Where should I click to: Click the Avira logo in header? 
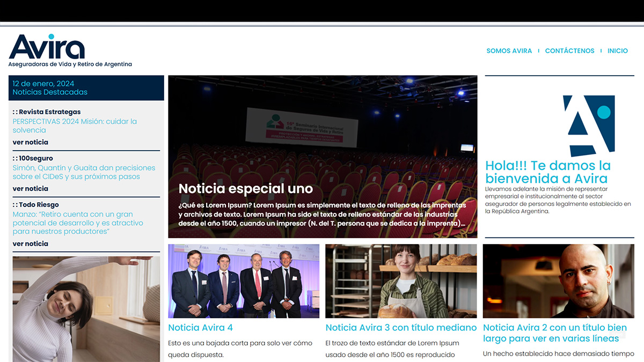click(47, 48)
